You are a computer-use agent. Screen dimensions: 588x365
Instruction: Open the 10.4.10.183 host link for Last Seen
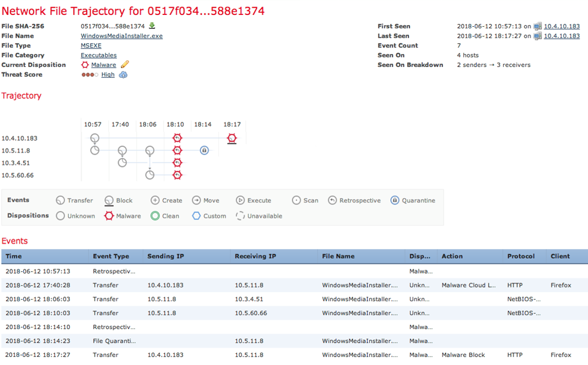coord(561,36)
